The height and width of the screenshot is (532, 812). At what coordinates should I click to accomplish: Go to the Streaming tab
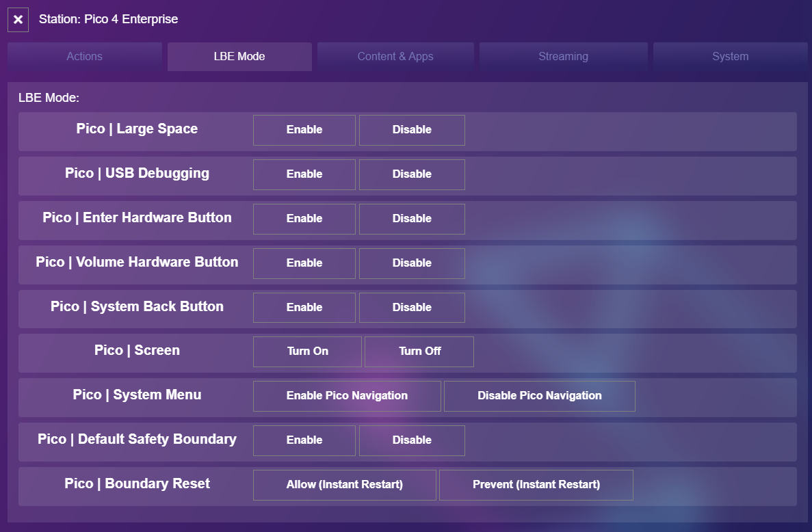pos(563,57)
